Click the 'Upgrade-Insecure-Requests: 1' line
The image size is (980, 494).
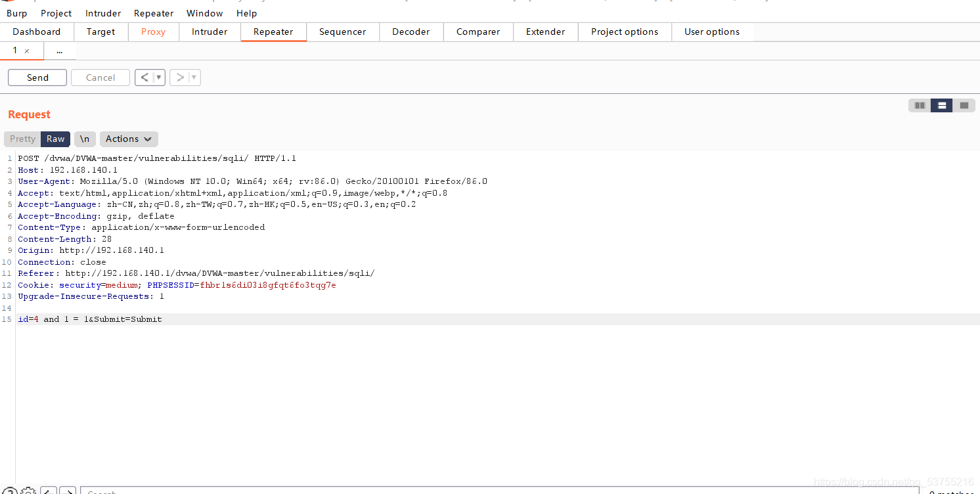tap(91, 296)
